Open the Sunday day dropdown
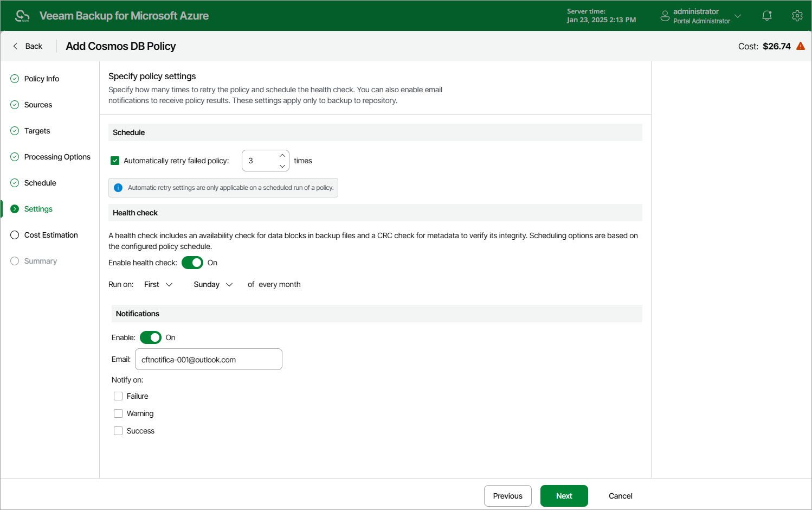The height and width of the screenshot is (510, 812). pyautogui.click(x=213, y=284)
